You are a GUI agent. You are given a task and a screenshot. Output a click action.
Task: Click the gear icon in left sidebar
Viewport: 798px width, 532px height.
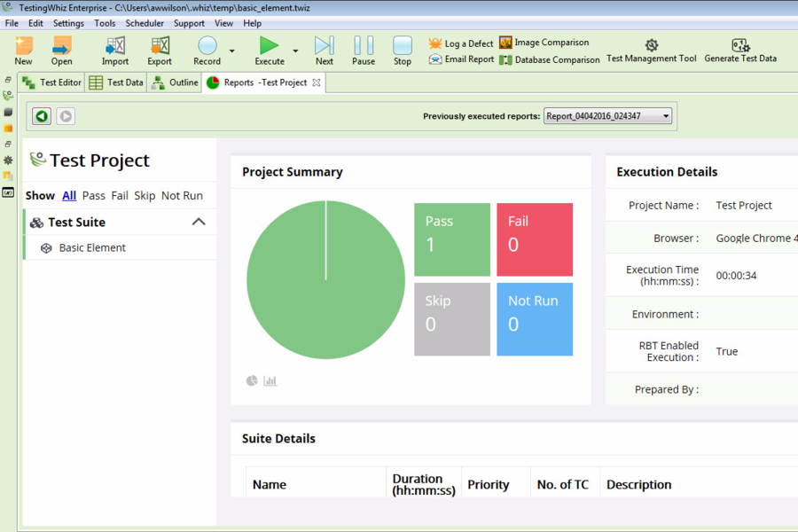click(8, 160)
